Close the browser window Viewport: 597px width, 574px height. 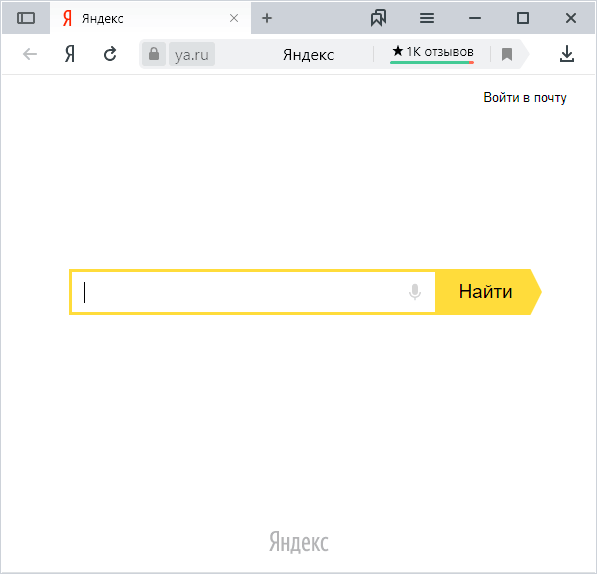571,18
